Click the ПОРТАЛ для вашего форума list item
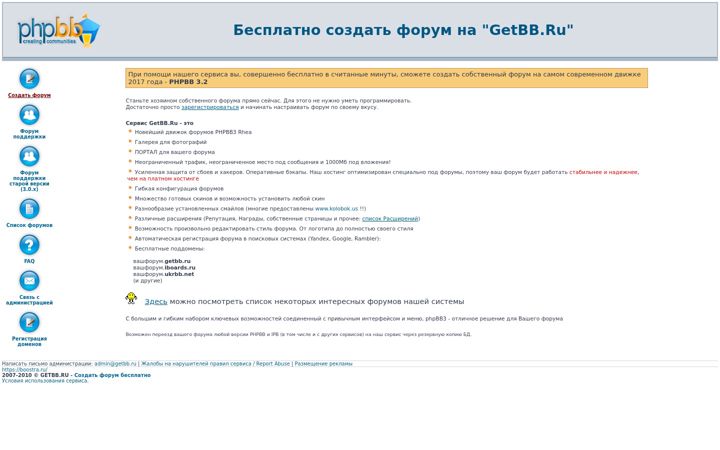Image resolution: width=720 pixels, height=450 pixels. pyautogui.click(x=174, y=152)
